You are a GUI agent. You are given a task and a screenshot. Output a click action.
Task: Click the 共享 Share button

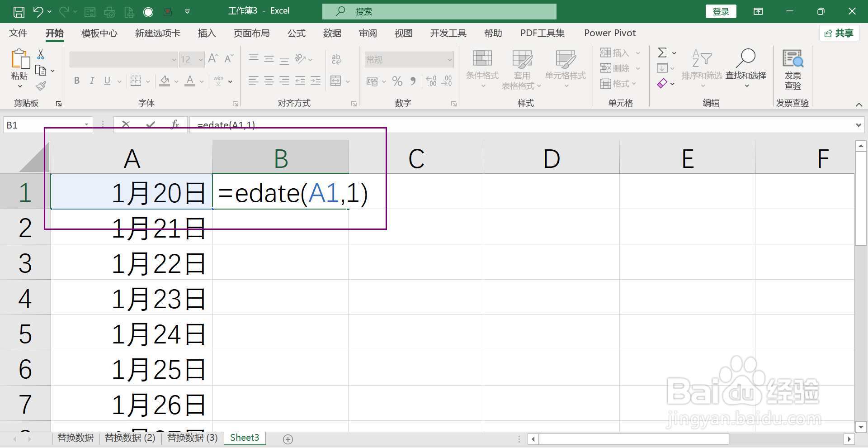[x=839, y=33]
